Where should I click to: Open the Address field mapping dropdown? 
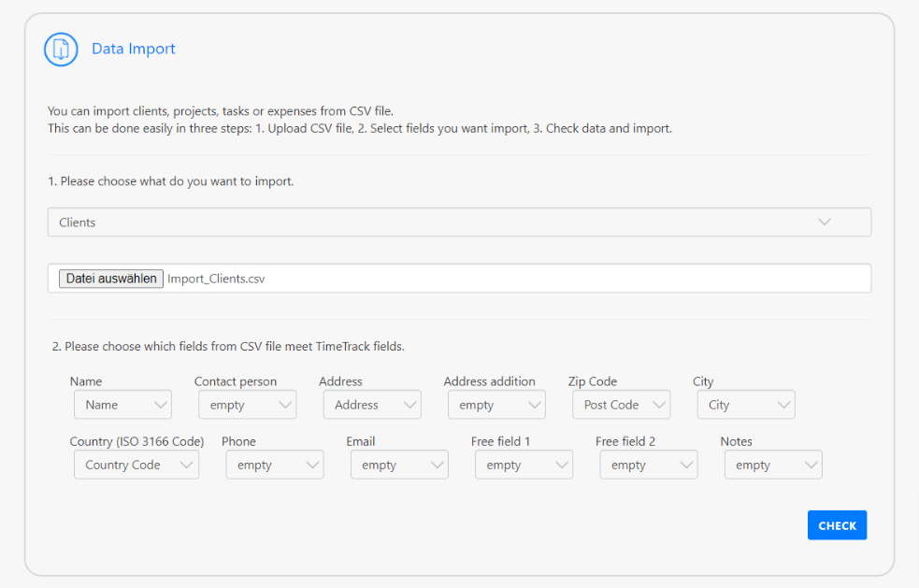click(x=371, y=405)
